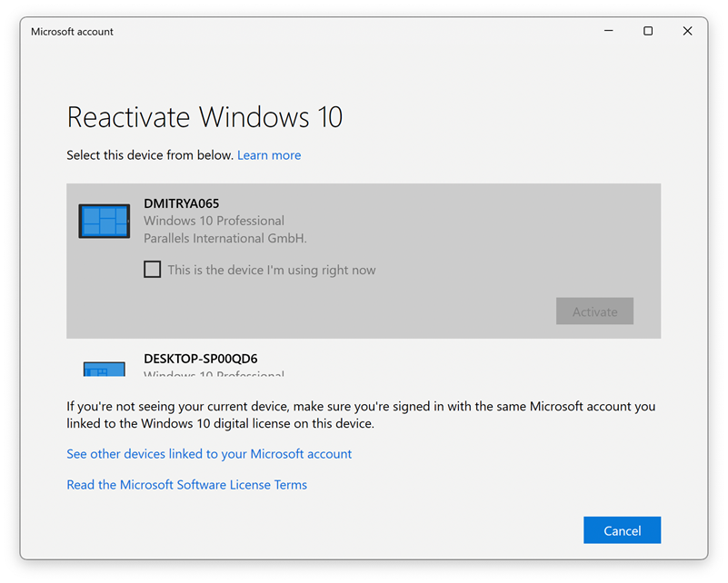The height and width of the screenshot is (583, 728).
Task: Close the Microsoft account dialog
Action: click(x=687, y=31)
